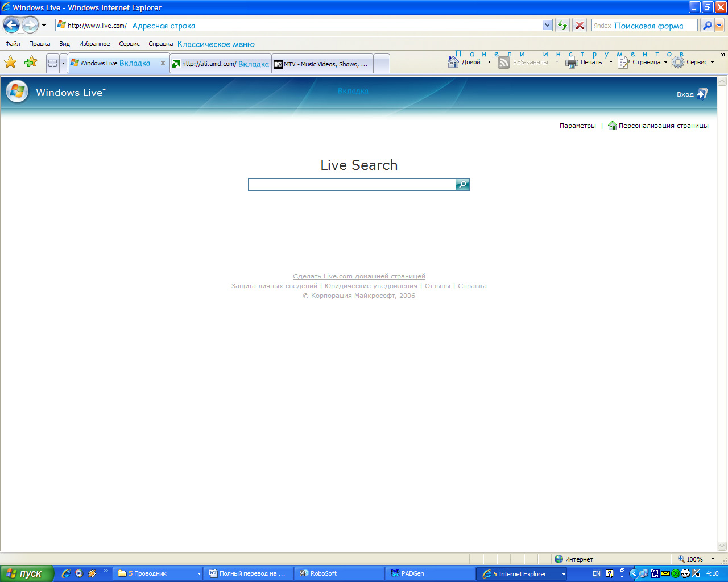The width and height of the screenshot is (728, 582).
Task: Click the page scrollbar down arrow
Action: [722, 546]
